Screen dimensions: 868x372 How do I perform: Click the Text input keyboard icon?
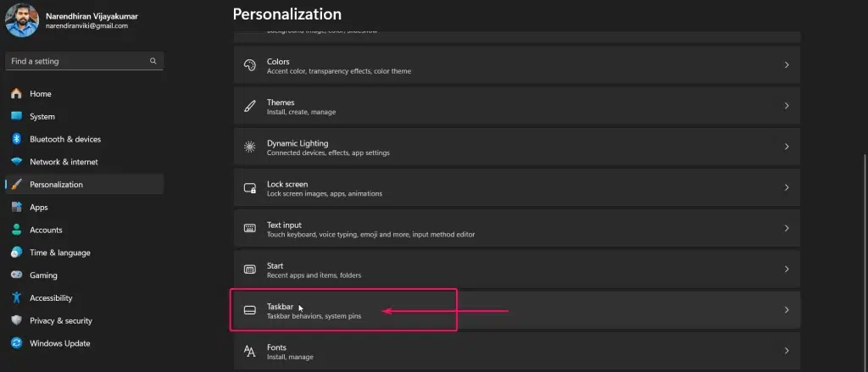point(250,228)
